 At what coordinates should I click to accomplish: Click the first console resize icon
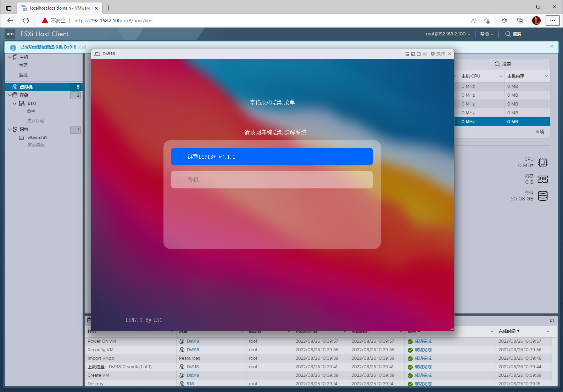407,54
